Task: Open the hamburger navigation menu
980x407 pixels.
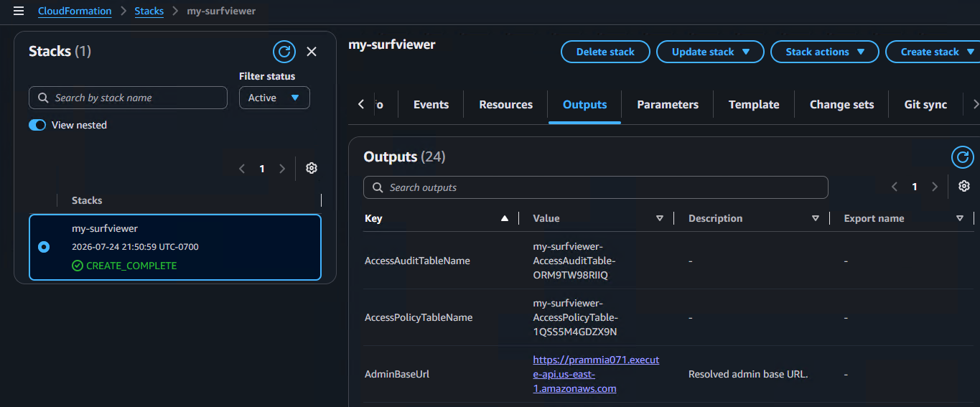Action: [x=19, y=11]
